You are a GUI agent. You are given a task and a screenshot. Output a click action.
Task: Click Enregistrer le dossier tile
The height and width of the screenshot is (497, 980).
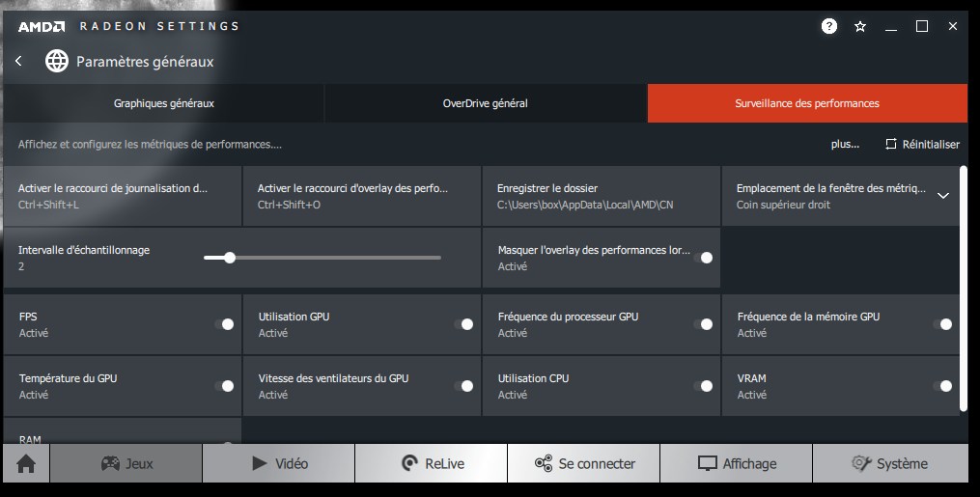click(x=602, y=196)
